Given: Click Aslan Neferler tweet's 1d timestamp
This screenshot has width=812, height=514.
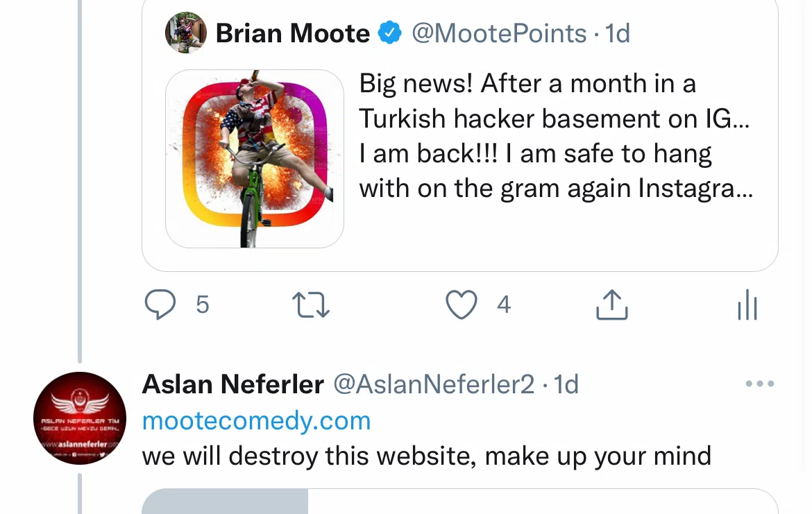Looking at the screenshot, I should (x=567, y=384).
